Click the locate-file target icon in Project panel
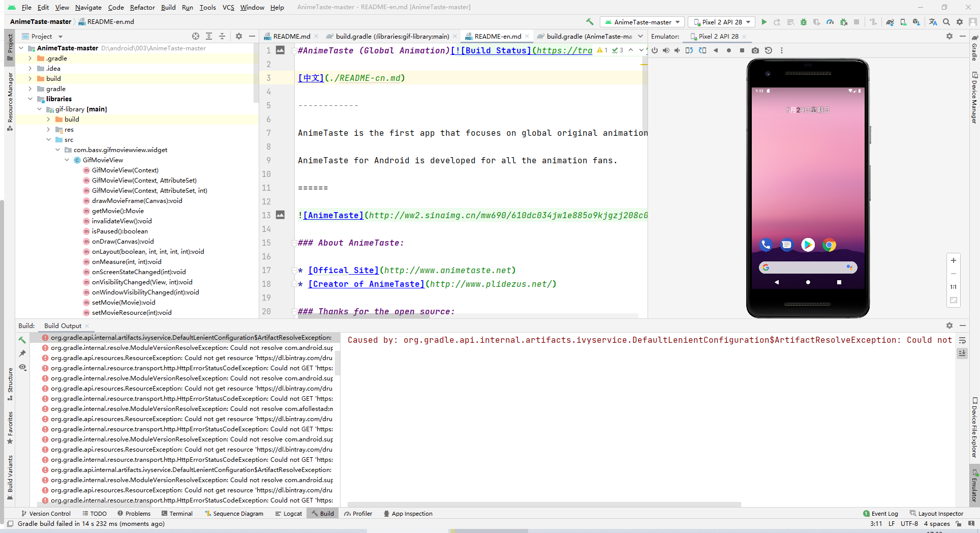The height and width of the screenshot is (533, 980). pyautogui.click(x=196, y=36)
